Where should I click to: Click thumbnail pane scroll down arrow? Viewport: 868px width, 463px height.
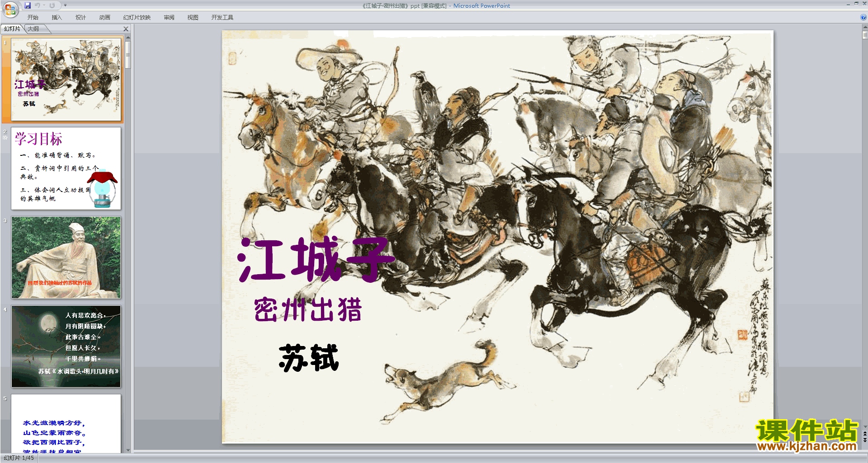tap(128, 450)
